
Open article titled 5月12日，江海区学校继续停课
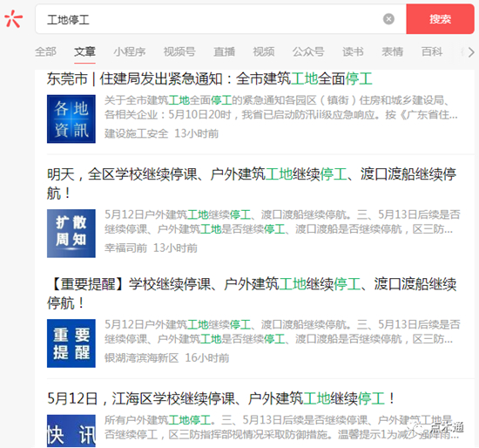pos(221,398)
